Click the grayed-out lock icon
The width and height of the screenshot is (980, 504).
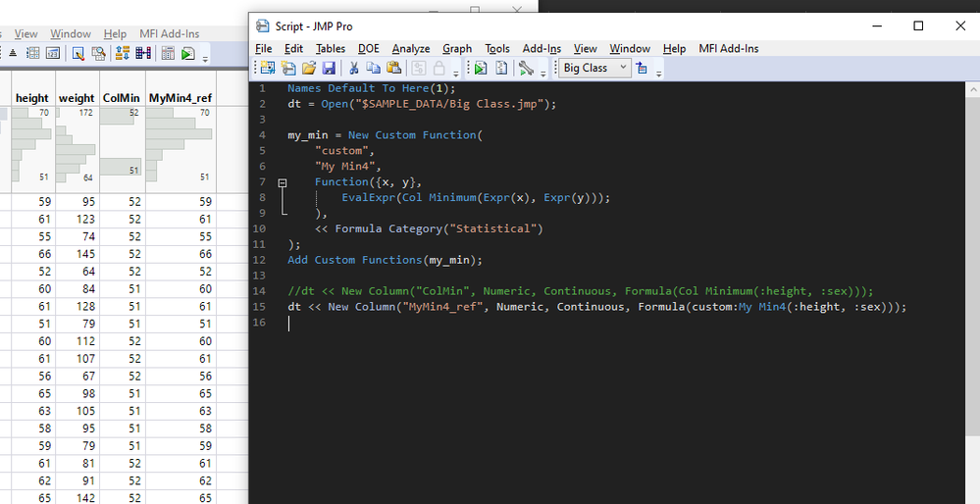pos(438,68)
